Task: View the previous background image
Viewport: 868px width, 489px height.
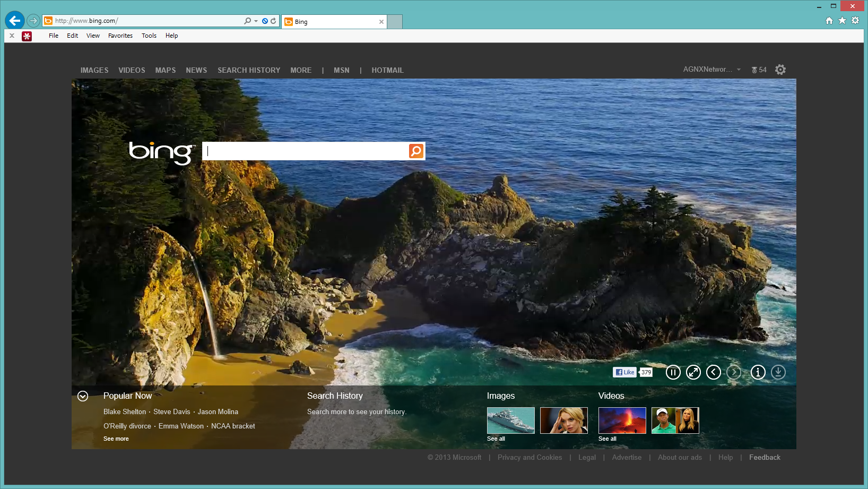Action: tap(713, 372)
